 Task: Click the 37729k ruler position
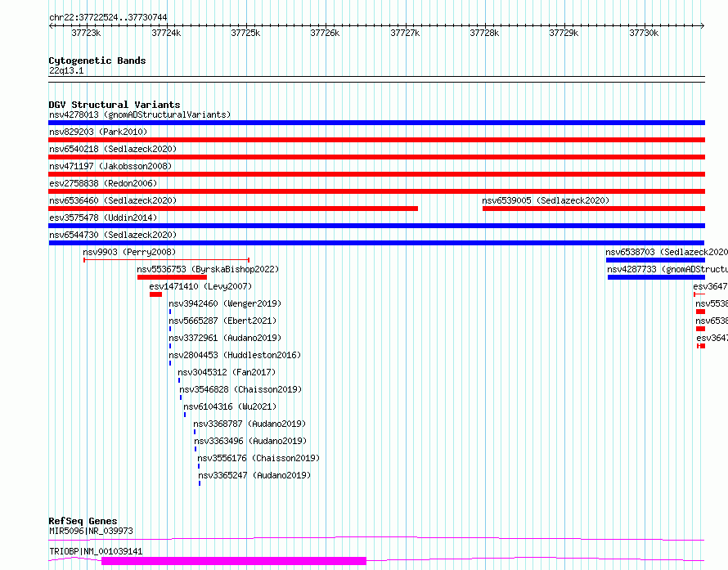(x=564, y=33)
